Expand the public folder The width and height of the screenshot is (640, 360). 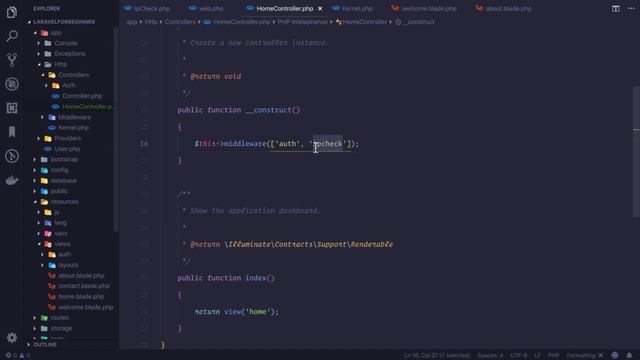(x=58, y=191)
